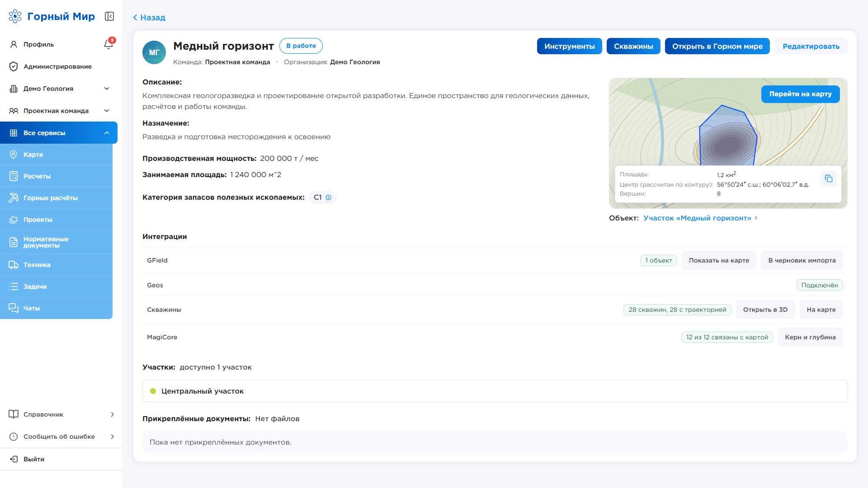
Task: Select Центральный участок row
Action: point(495,391)
